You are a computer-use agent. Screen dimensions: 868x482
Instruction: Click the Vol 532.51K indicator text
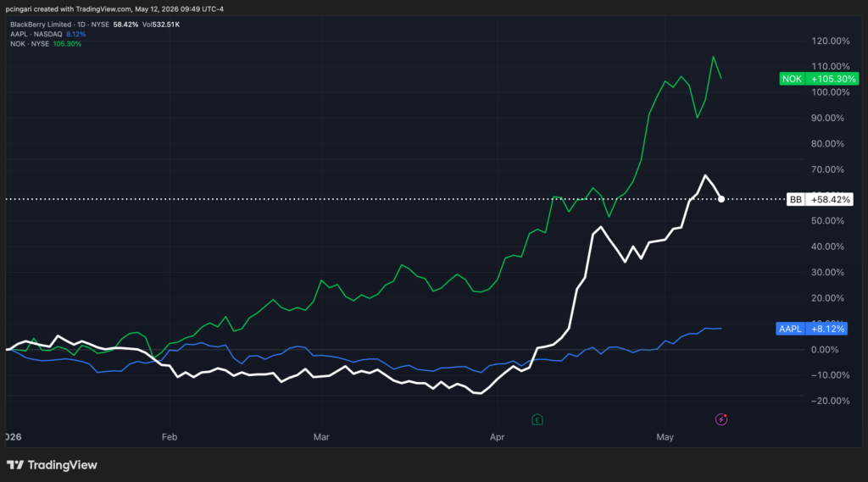pos(161,25)
